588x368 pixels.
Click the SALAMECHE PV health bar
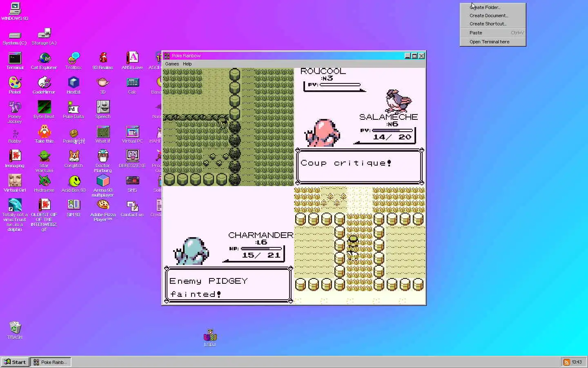[392, 130]
